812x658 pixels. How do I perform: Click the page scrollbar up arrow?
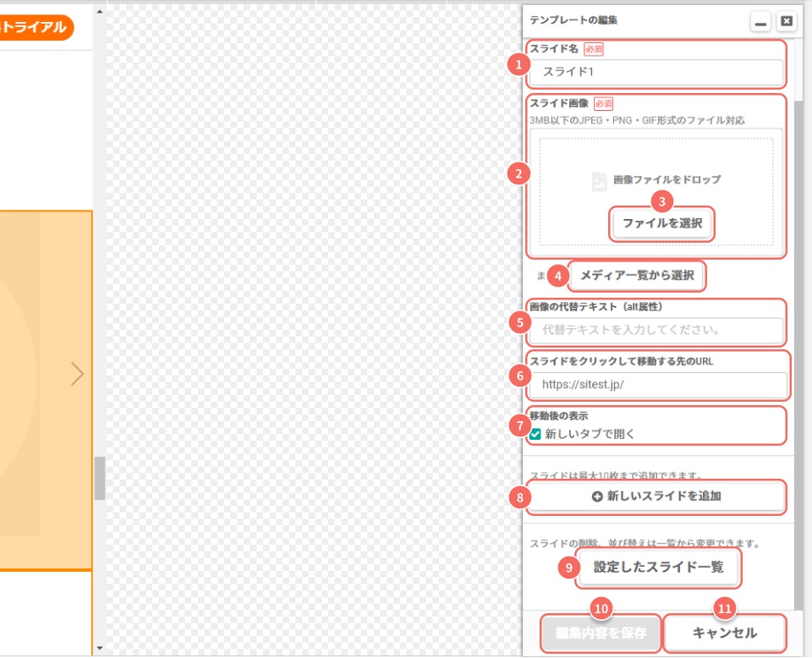click(x=100, y=11)
